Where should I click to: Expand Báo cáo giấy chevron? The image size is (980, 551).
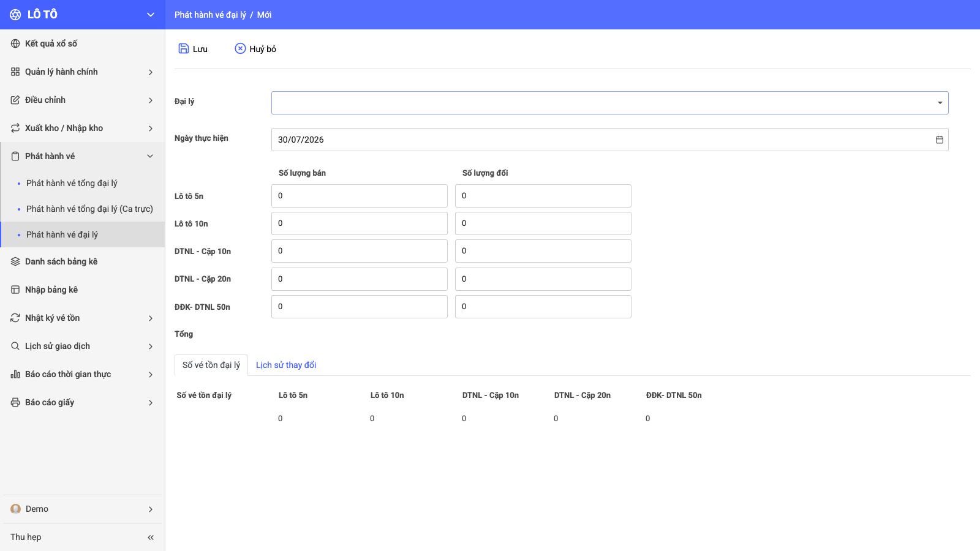point(151,403)
